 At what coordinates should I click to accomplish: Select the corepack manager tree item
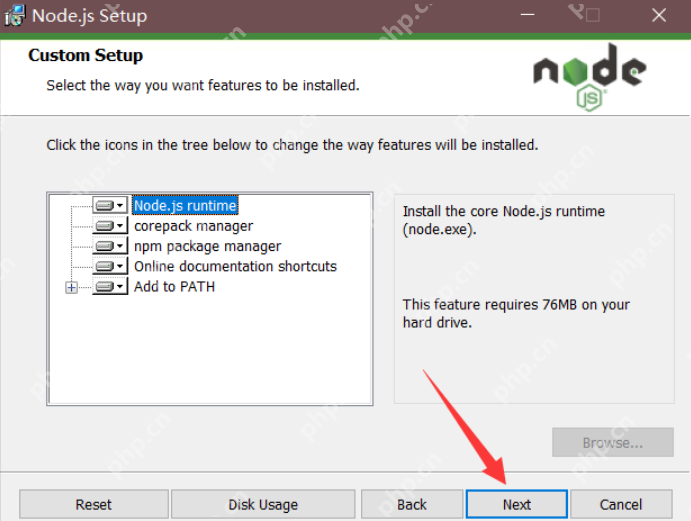pyautogui.click(x=193, y=226)
